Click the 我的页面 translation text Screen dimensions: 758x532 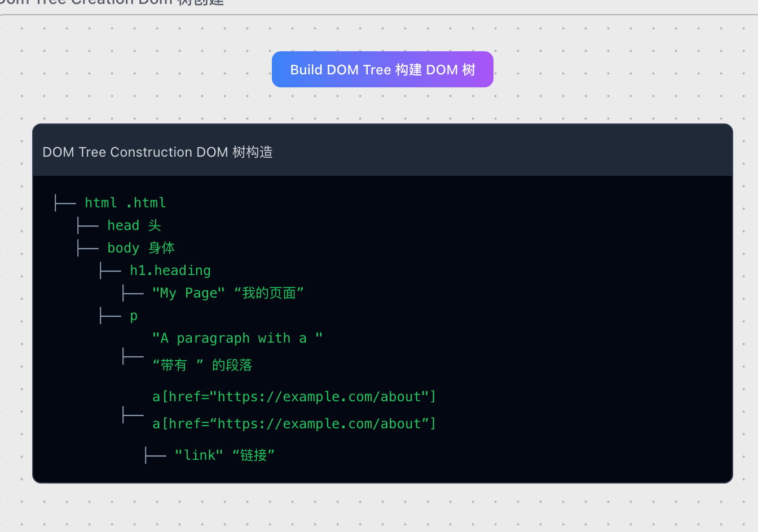click(x=268, y=293)
